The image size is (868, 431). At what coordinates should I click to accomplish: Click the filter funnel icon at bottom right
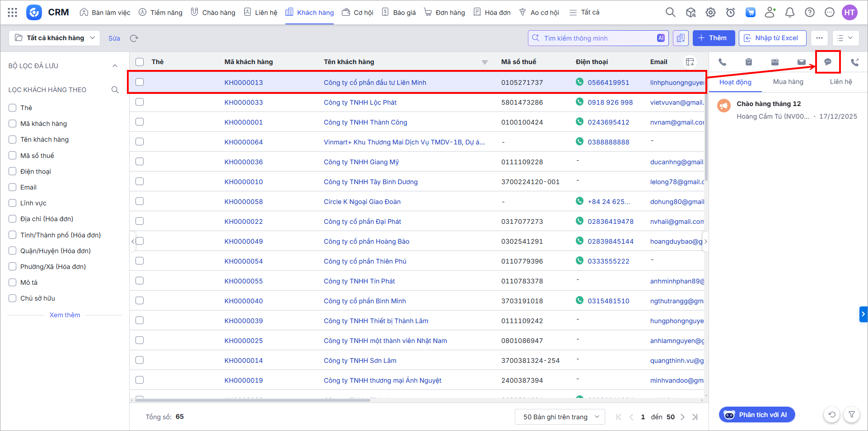tap(851, 414)
